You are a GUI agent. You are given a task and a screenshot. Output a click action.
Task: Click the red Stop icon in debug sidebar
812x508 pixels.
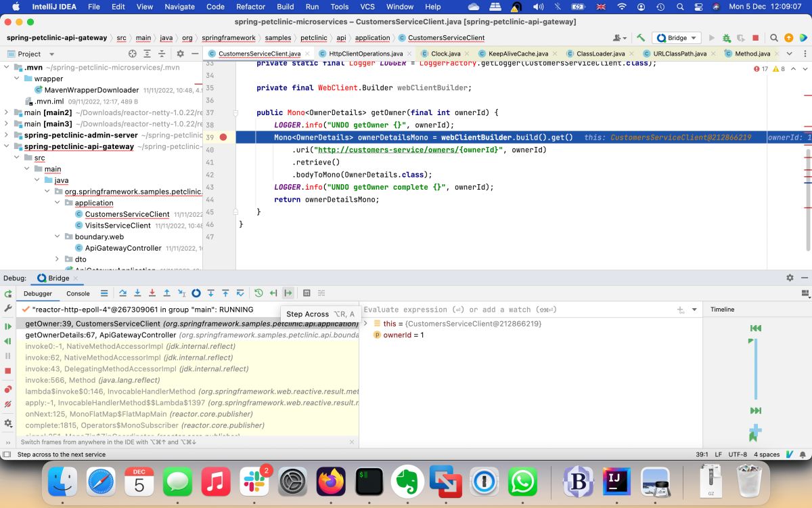tap(8, 371)
